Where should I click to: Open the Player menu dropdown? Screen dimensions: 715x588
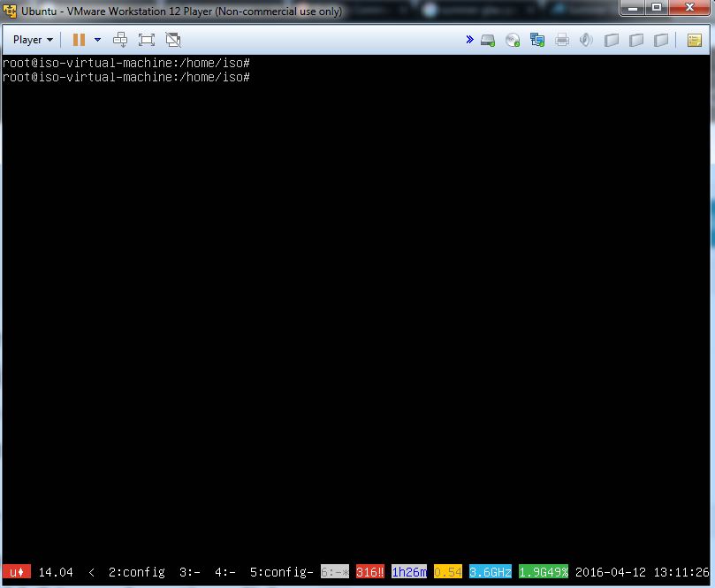click(33, 40)
